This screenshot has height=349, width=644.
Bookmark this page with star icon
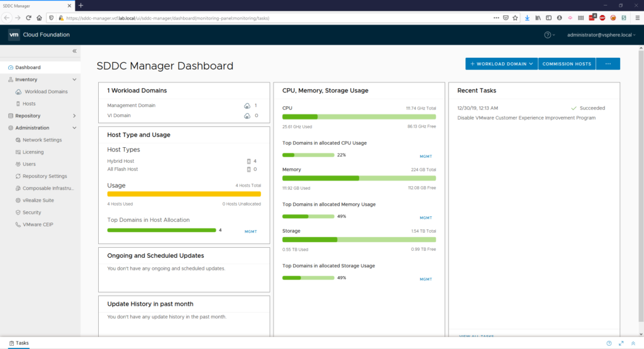(515, 18)
